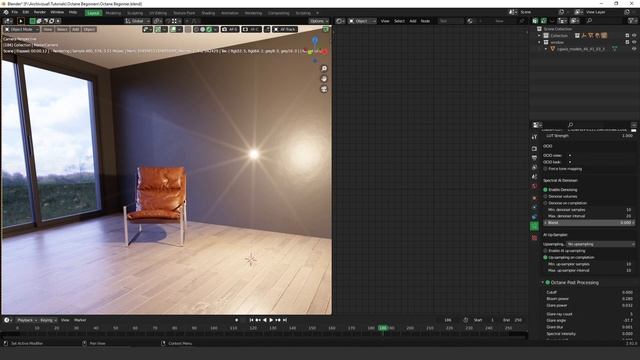Viewport: 640px width, 360px height.
Task: Toggle Enable AI upsampling checkbox
Action: point(545,251)
